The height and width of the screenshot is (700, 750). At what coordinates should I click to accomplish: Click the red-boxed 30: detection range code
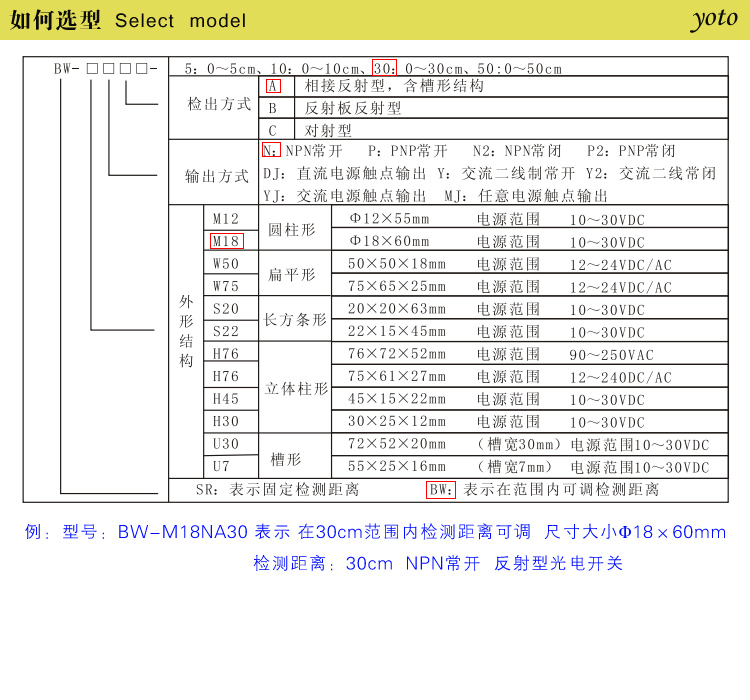(385, 68)
